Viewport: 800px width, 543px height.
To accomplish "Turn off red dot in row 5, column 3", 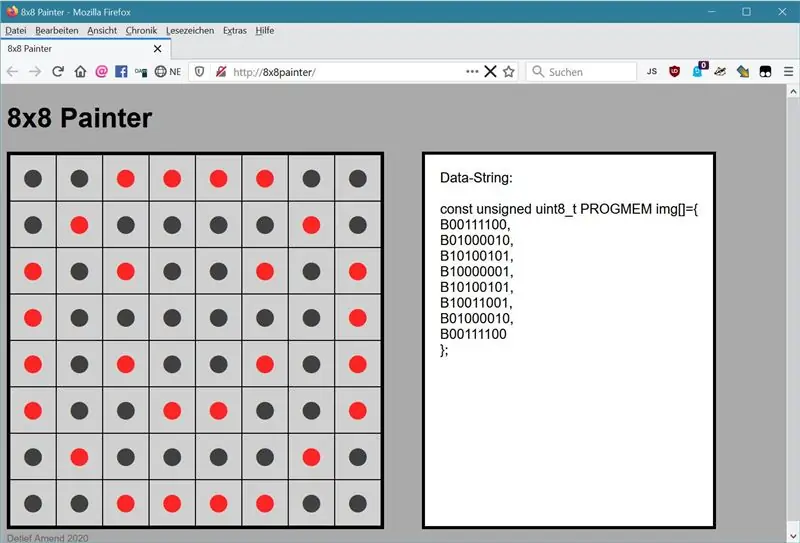I will (x=126, y=364).
